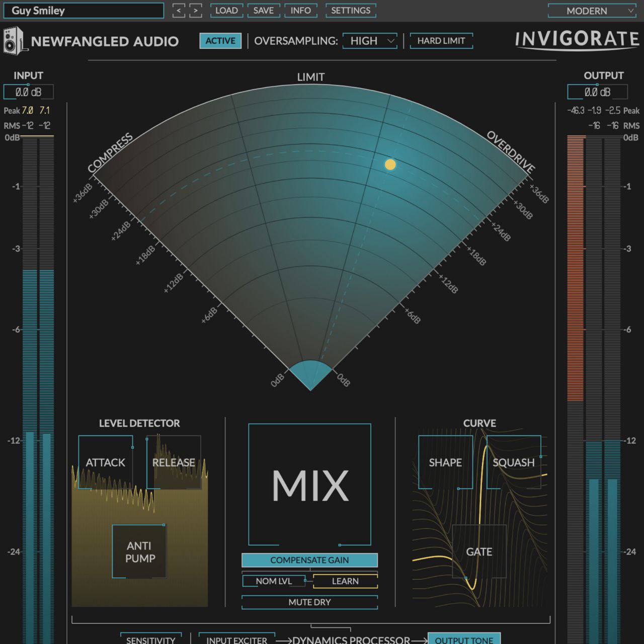
Task: Click the GATE curve control
Action: 479,551
